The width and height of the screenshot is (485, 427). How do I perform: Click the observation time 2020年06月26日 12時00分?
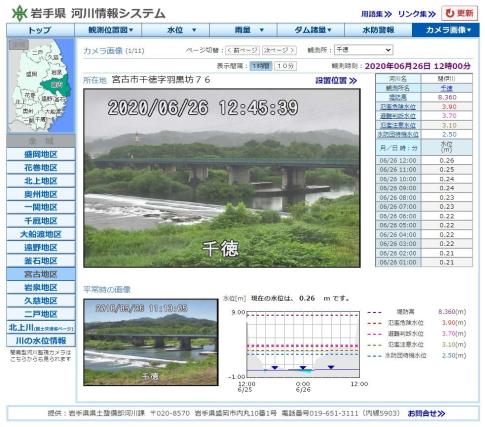[x=417, y=66]
